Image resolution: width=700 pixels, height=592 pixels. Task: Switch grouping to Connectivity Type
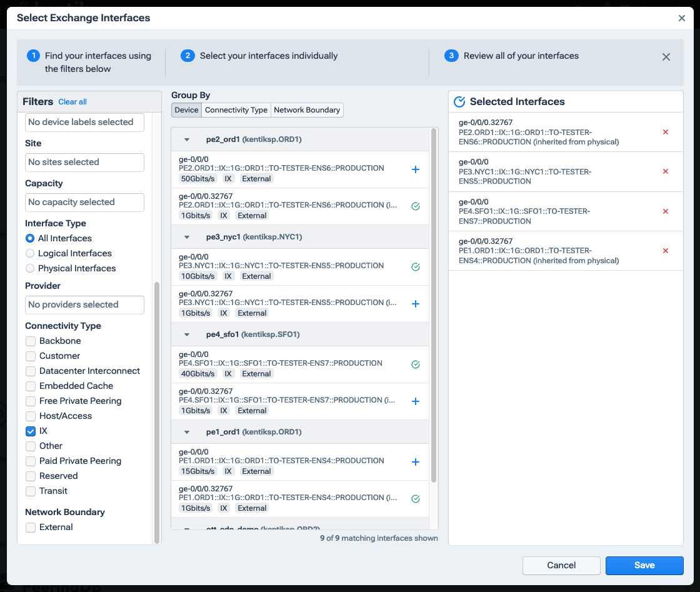coord(236,109)
